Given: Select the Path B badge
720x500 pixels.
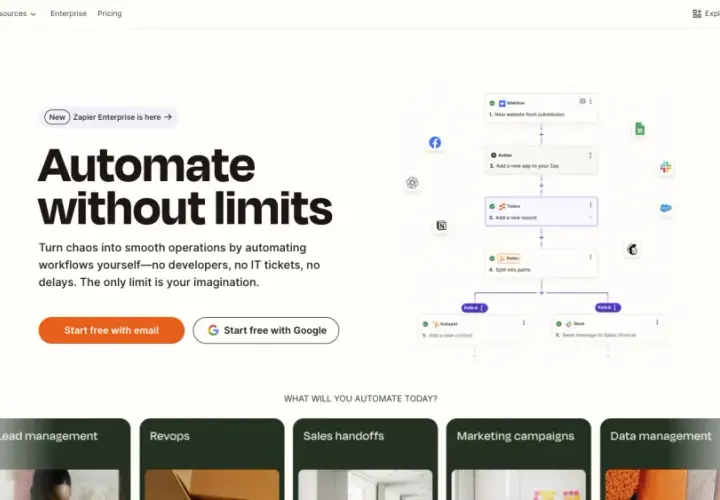Looking at the screenshot, I should click(x=608, y=308).
